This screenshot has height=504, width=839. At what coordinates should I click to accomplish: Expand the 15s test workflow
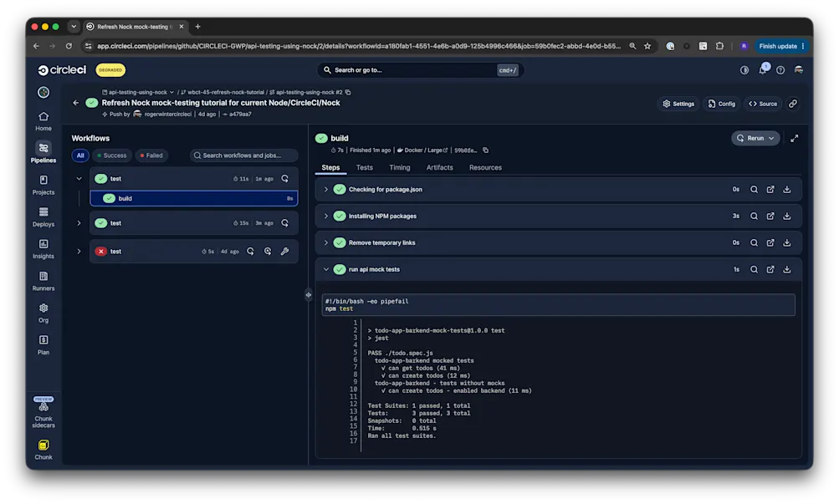pyautogui.click(x=79, y=223)
